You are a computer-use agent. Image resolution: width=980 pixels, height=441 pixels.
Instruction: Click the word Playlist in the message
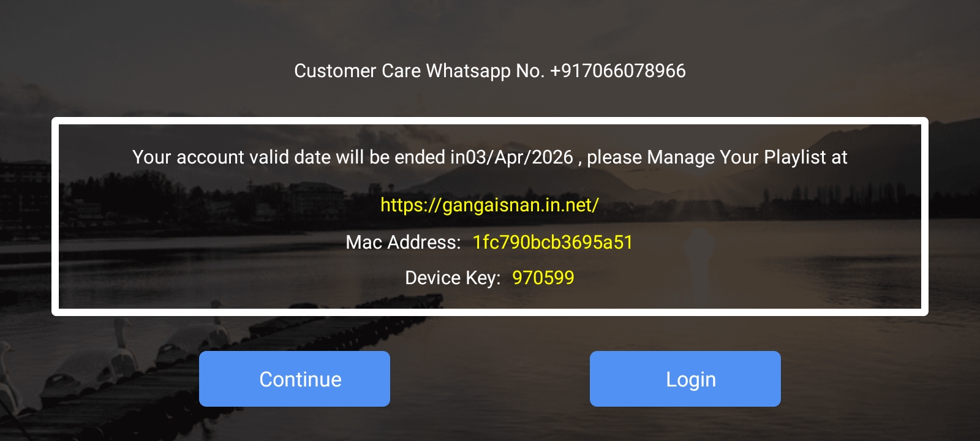795,157
